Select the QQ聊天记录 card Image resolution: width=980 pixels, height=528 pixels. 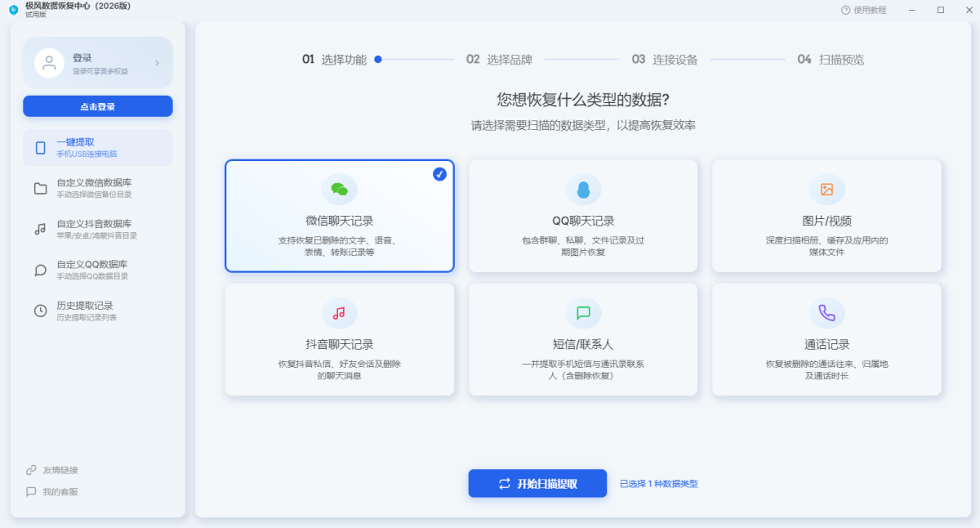tap(583, 216)
